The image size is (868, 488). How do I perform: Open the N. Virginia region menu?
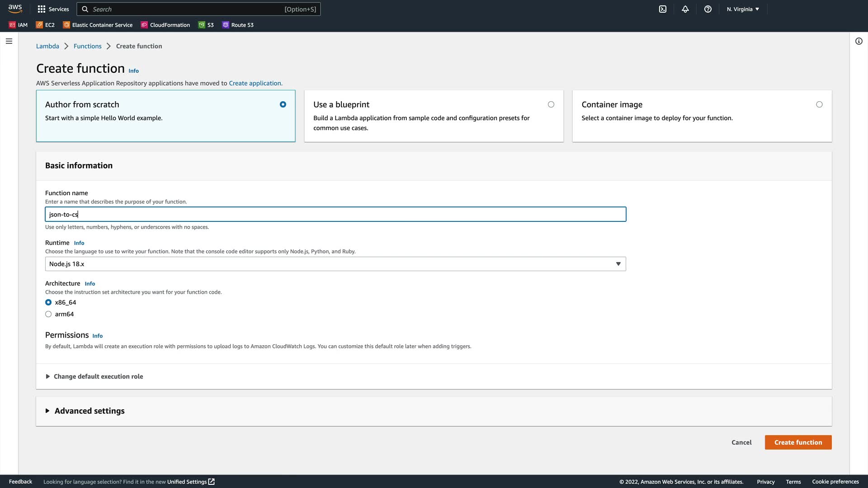(x=743, y=9)
